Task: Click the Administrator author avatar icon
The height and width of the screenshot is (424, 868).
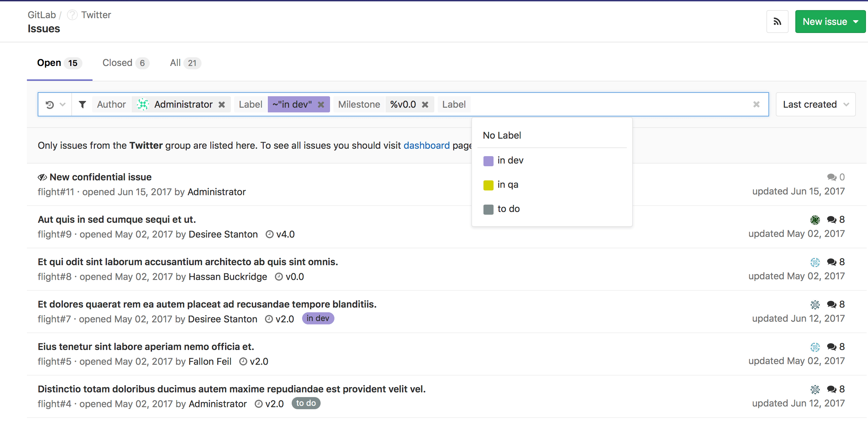Action: [x=143, y=105]
